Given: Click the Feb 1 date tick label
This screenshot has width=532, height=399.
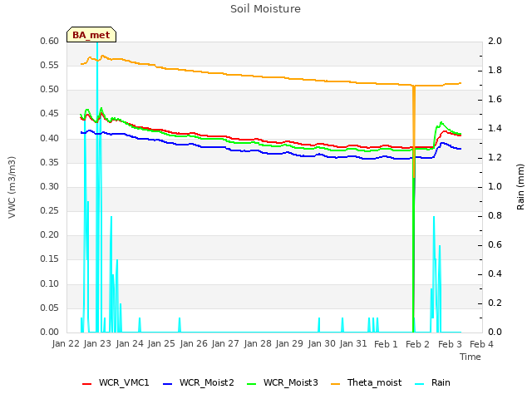Looking at the screenshot, I should 386,344.
